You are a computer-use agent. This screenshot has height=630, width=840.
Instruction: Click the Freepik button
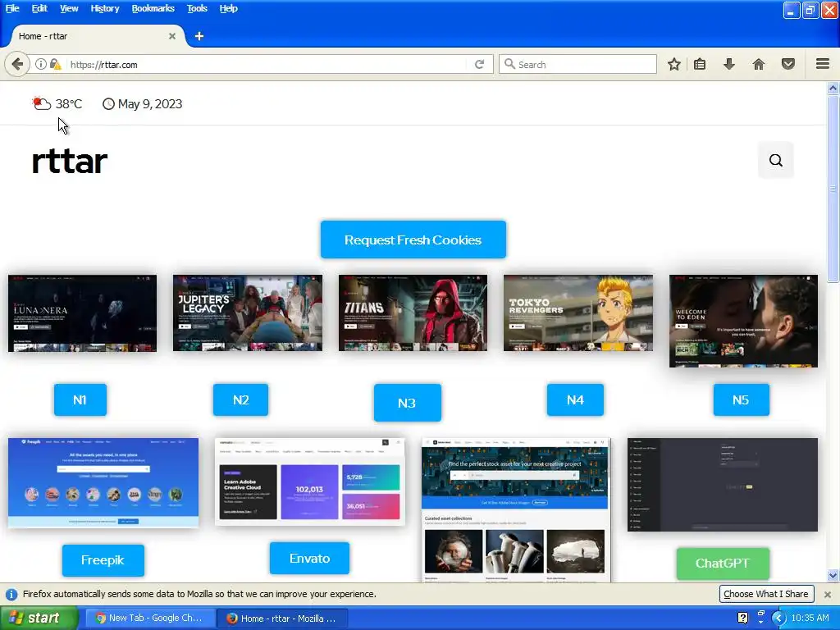[x=103, y=560]
